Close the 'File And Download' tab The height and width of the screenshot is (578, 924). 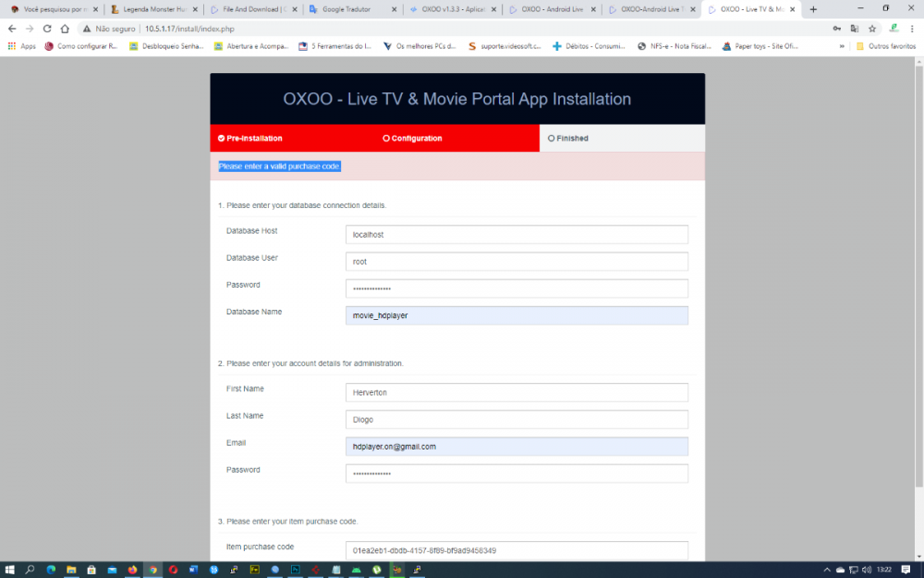point(295,9)
